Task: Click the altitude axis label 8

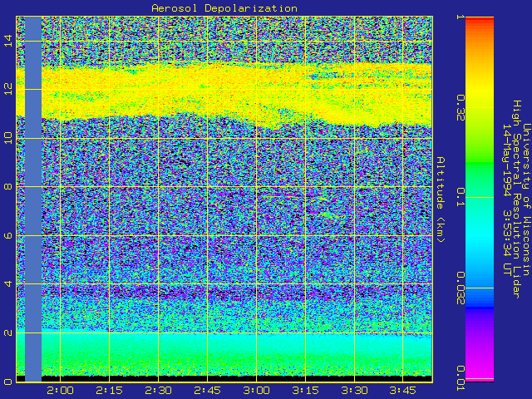Action: coord(8,186)
